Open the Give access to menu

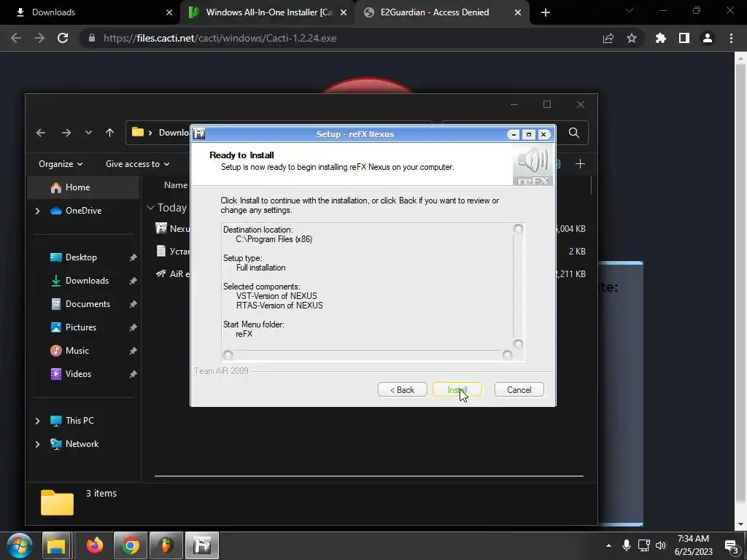pyautogui.click(x=137, y=164)
